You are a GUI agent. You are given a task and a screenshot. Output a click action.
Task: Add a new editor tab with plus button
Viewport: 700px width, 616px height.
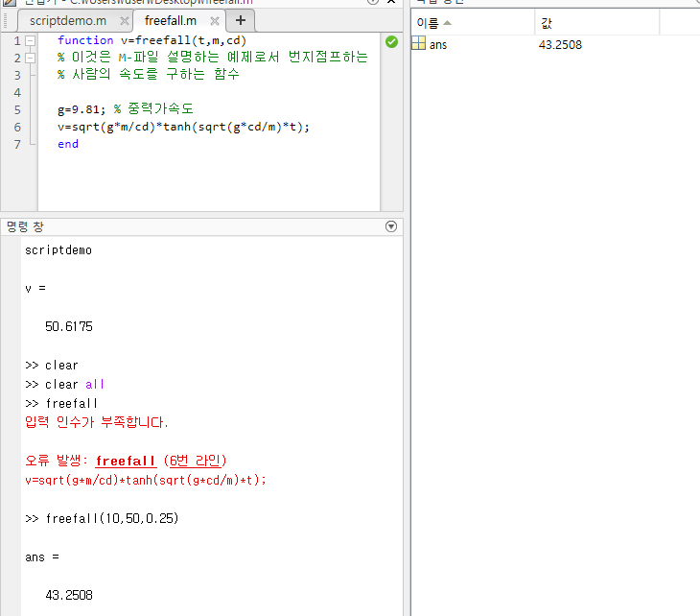click(240, 20)
